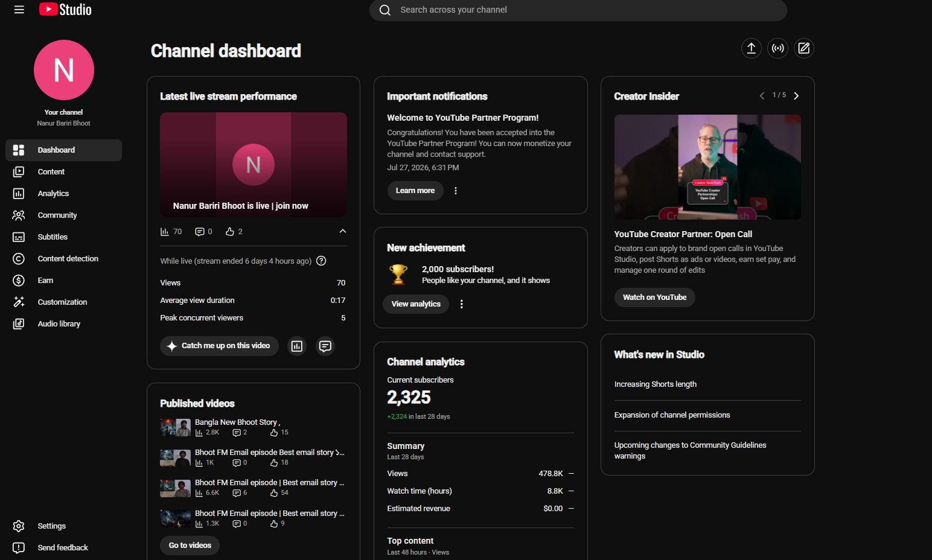Click the live stream likes thumbs-up icon

click(x=229, y=232)
